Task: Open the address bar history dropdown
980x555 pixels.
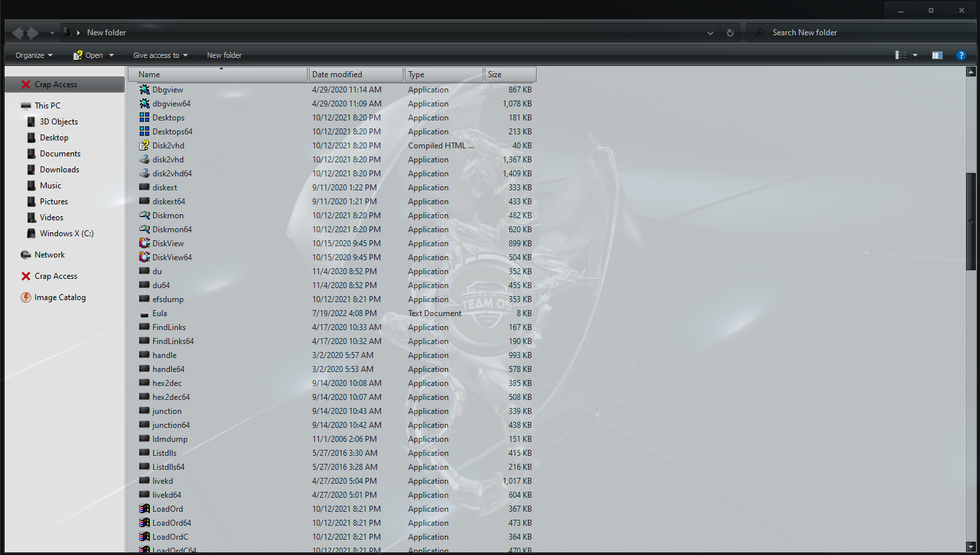Action: 710,33
